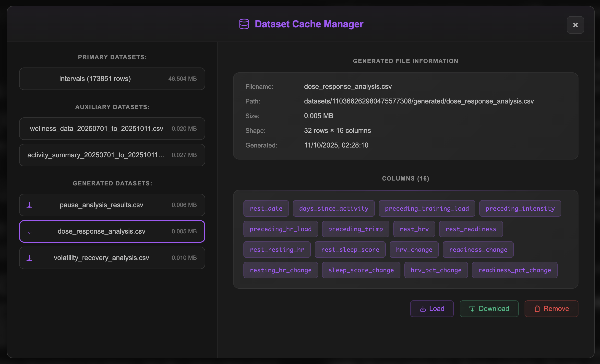Image resolution: width=600 pixels, height=364 pixels.
Task: Click the sleep_score_change column chip
Action: click(361, 270)
